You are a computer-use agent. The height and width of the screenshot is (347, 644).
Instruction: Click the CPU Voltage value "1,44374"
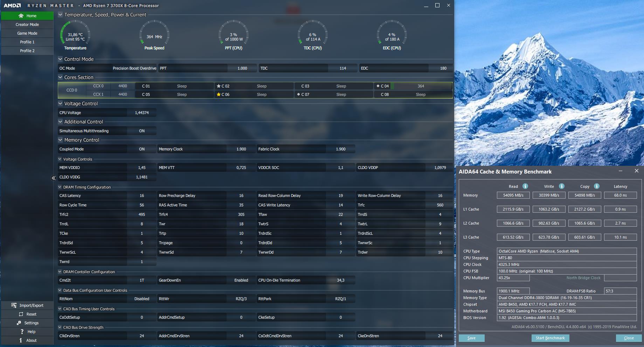point(142,113)
